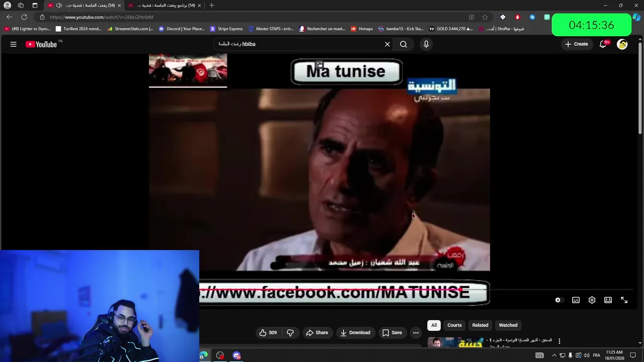This screenshot has width=644, height=362.
Task: Open browser extension icon next to star
Action: click(503, 17)
